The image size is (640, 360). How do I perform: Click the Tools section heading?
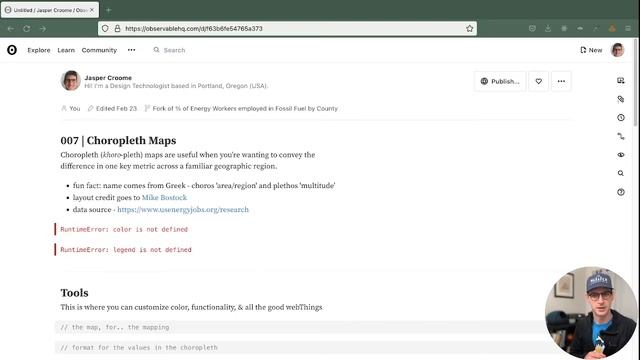pos(74,293)
